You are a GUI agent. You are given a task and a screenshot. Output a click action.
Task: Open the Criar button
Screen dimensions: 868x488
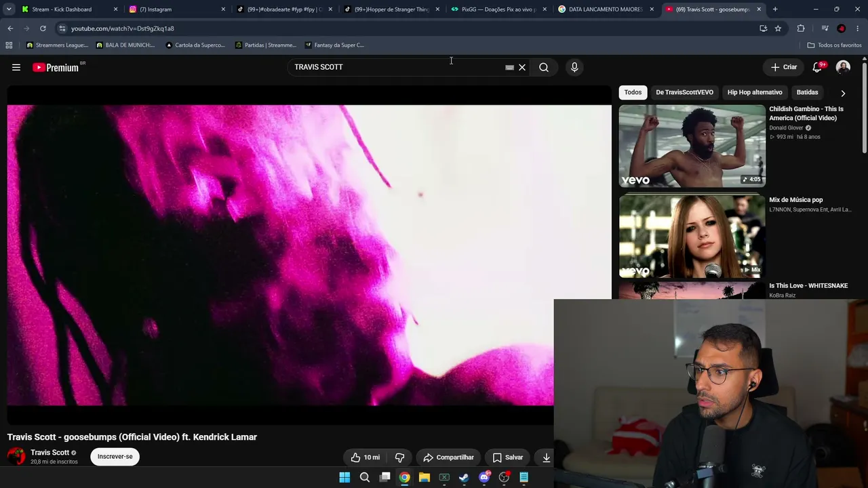pos(784,67)
